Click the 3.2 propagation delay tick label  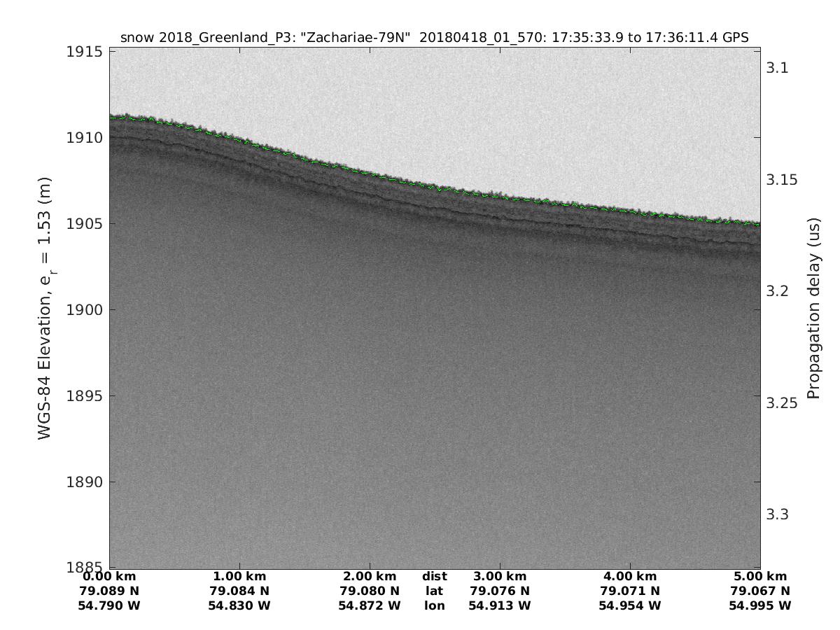click(777, 291)
